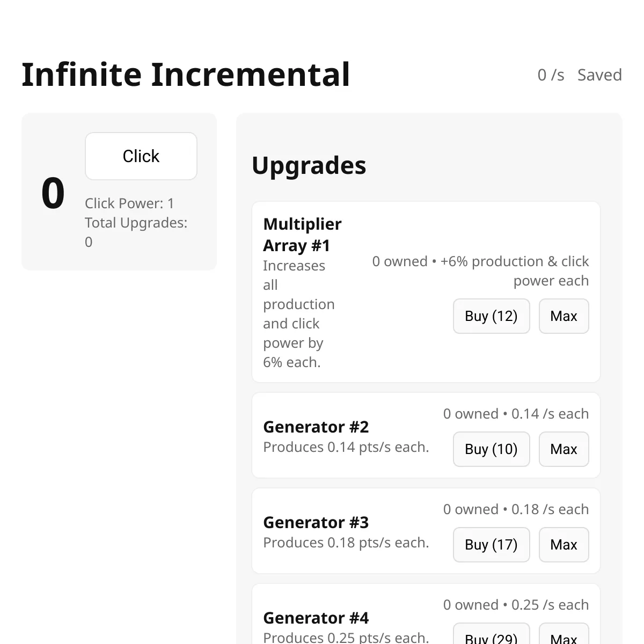This screenshot has height=644, width=644.
Task: Click Max on Multiplier Array #1
Action: click(563, 316)
